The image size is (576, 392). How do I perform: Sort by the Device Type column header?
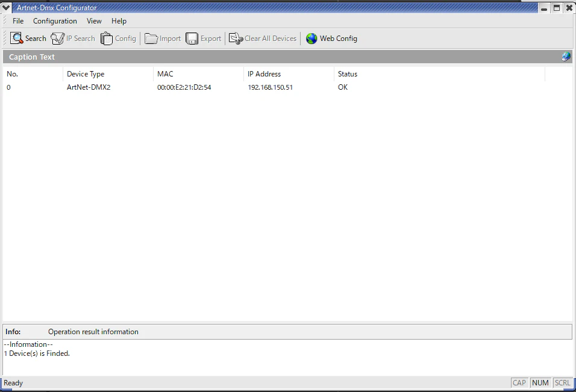[x=108, y=74]
